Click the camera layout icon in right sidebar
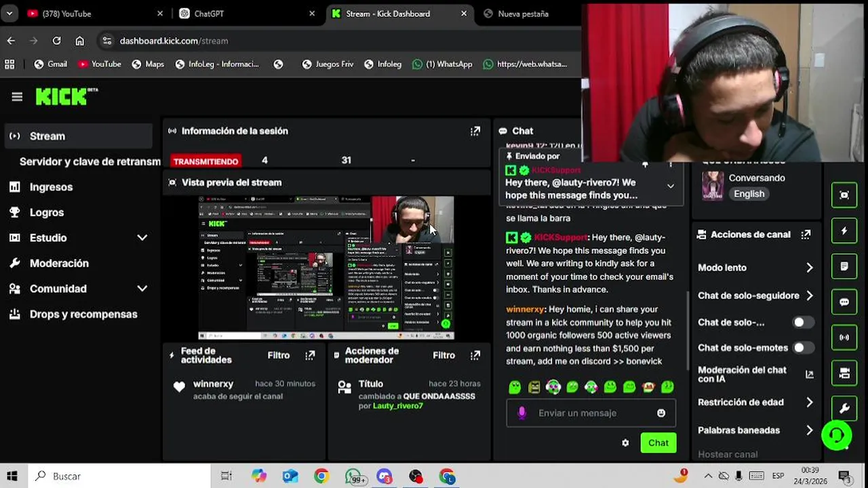868x488 pixels. click(844, 373)
